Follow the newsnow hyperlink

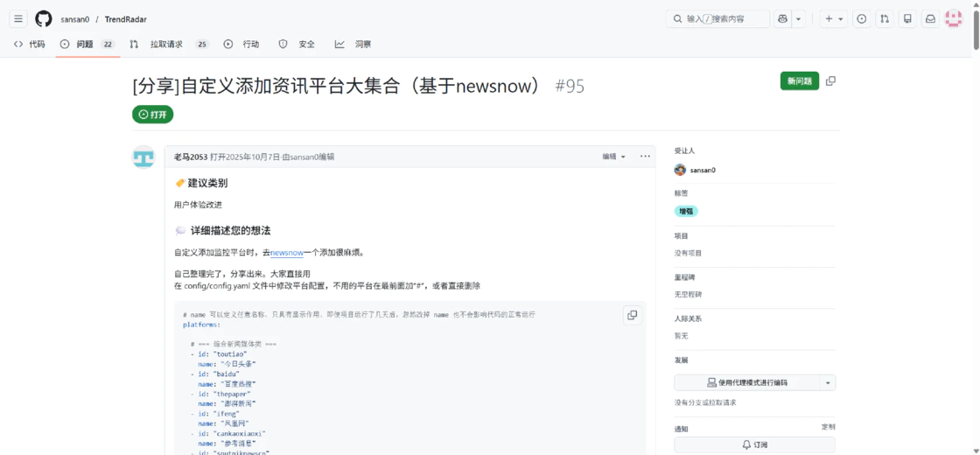(287, 253)
